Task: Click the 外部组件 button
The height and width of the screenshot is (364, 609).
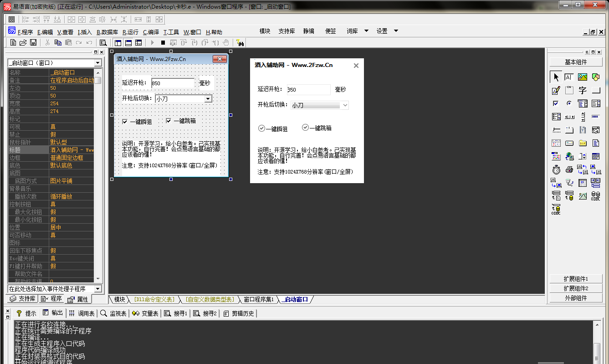Action: pyautogui.click(x=576, y=298)
